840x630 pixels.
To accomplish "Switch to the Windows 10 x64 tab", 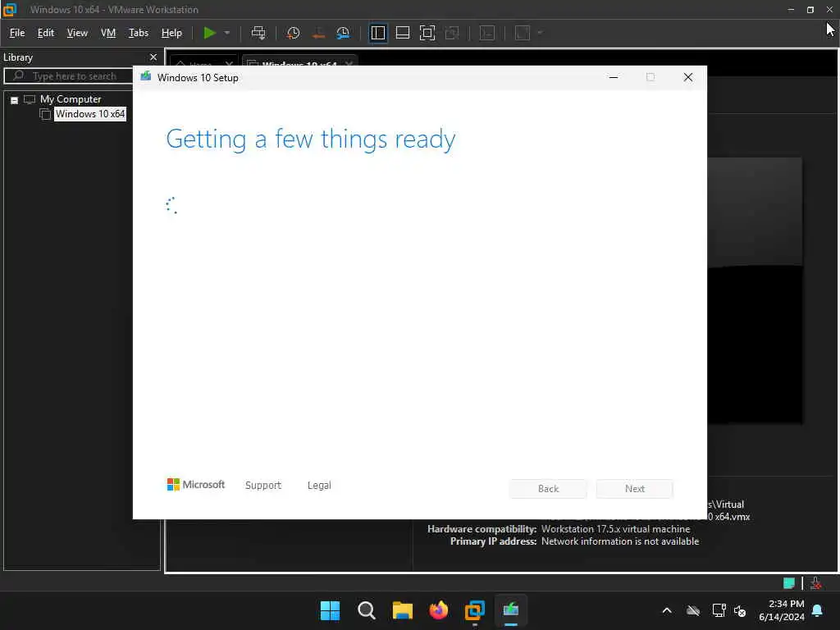I will [299, 63].
